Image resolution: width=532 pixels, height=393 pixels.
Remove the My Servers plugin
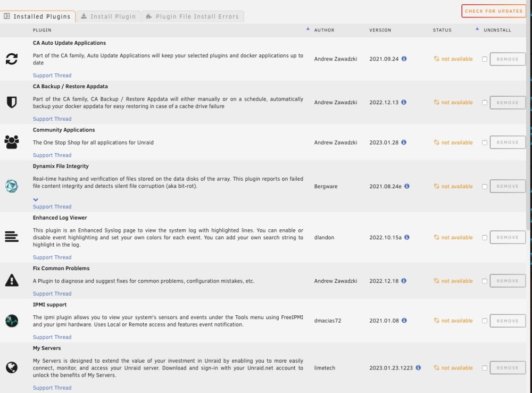pos(508,367)
